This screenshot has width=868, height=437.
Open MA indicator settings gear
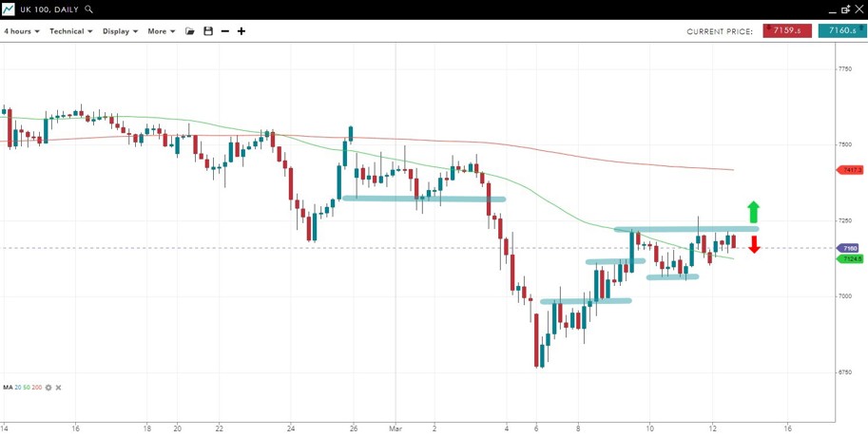tap(48, 388)
